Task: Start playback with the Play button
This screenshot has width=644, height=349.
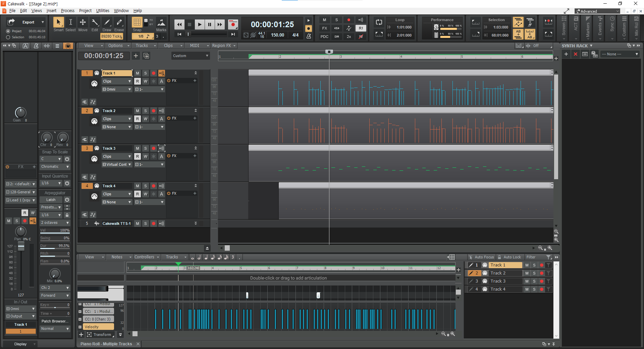Action: click(200, 24)
